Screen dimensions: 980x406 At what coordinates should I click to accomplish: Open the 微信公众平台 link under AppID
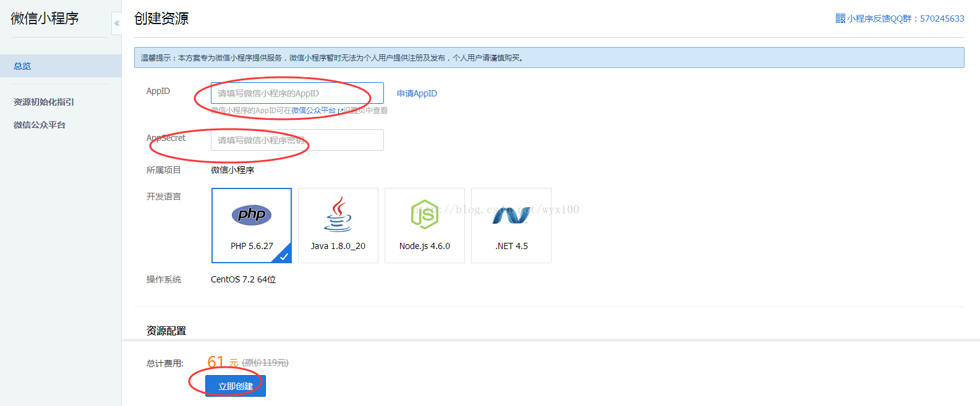[313, 111]
